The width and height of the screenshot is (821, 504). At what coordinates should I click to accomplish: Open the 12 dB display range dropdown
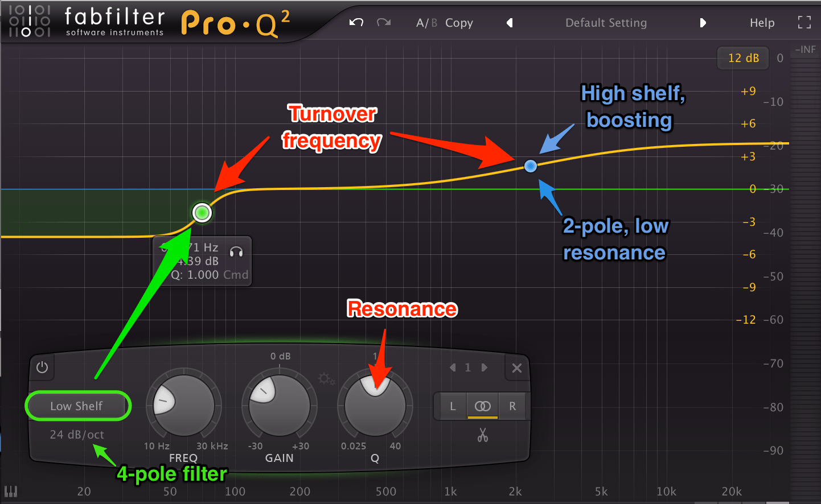[x=743, y=58]
